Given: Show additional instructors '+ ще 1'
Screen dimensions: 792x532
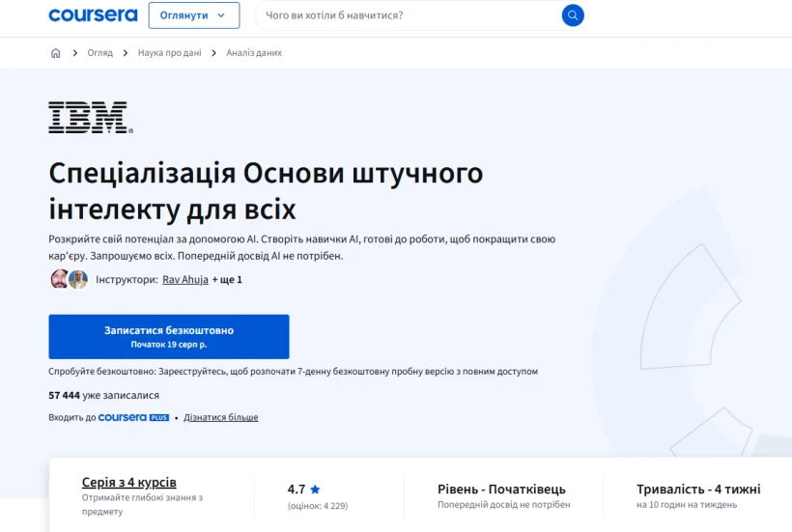Looking at the screenshot, I should (227, 280).
